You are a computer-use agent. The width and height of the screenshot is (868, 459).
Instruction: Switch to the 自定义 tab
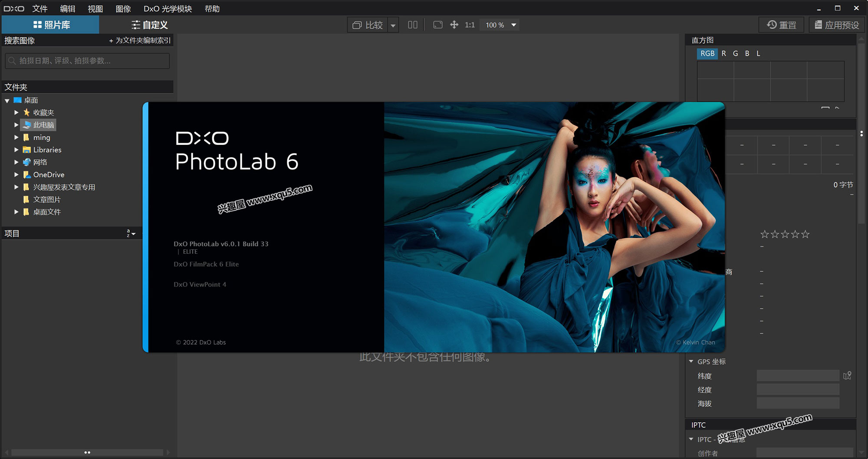149,25
